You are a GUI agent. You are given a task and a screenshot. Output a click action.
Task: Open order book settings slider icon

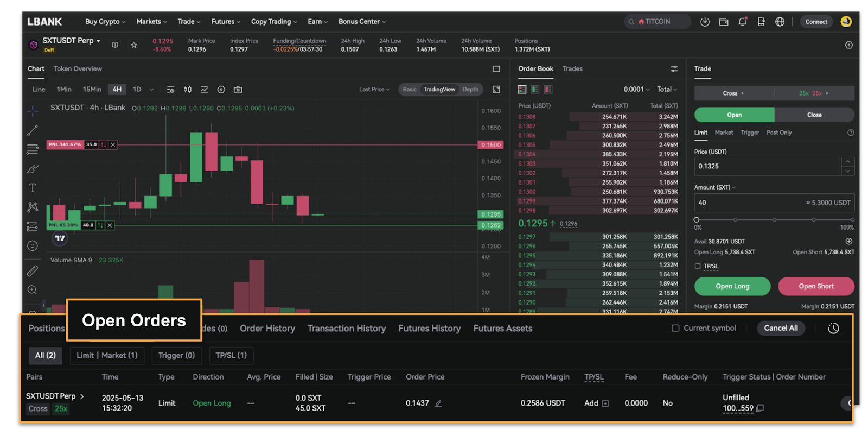point(674,69)
